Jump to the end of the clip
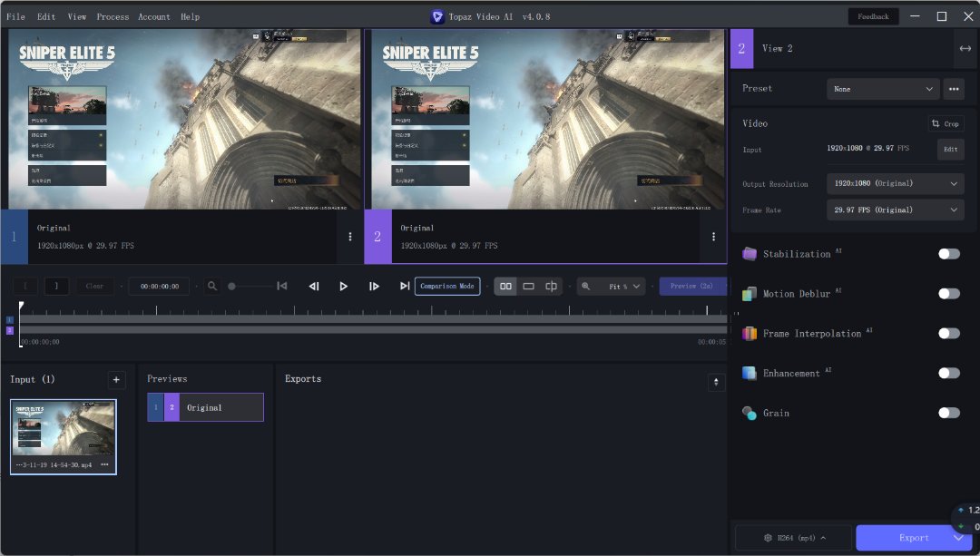This screenshot has height=556, width=980. point(404,287)
